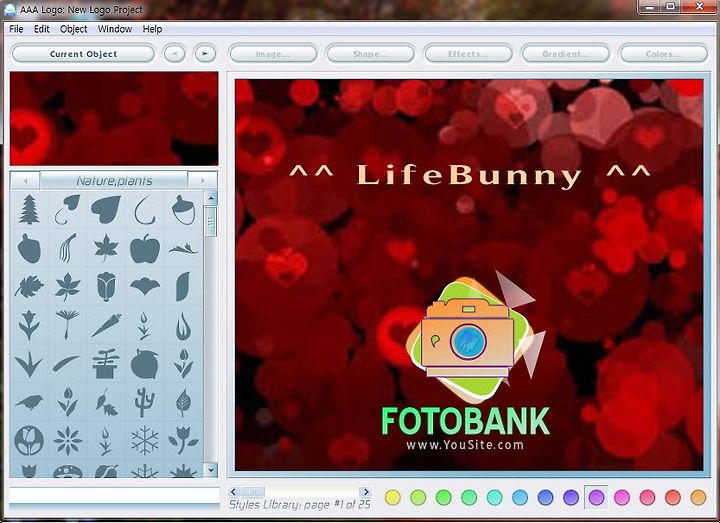Choose the acorn shape
Image resolution: width=720 pixels, height=523 pixels.
tap(183, 209)
